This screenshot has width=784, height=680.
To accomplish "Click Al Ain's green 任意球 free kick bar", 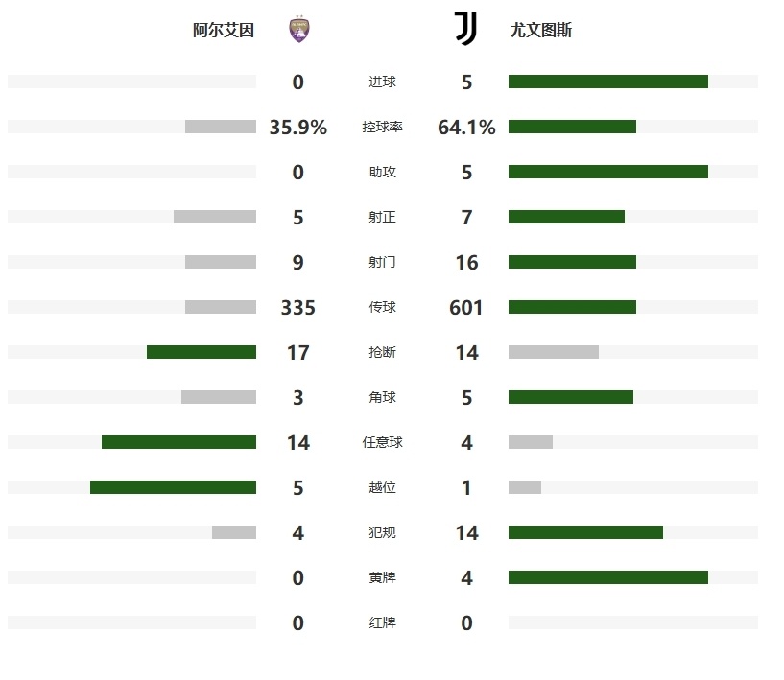I will click(x=179, y=442).
